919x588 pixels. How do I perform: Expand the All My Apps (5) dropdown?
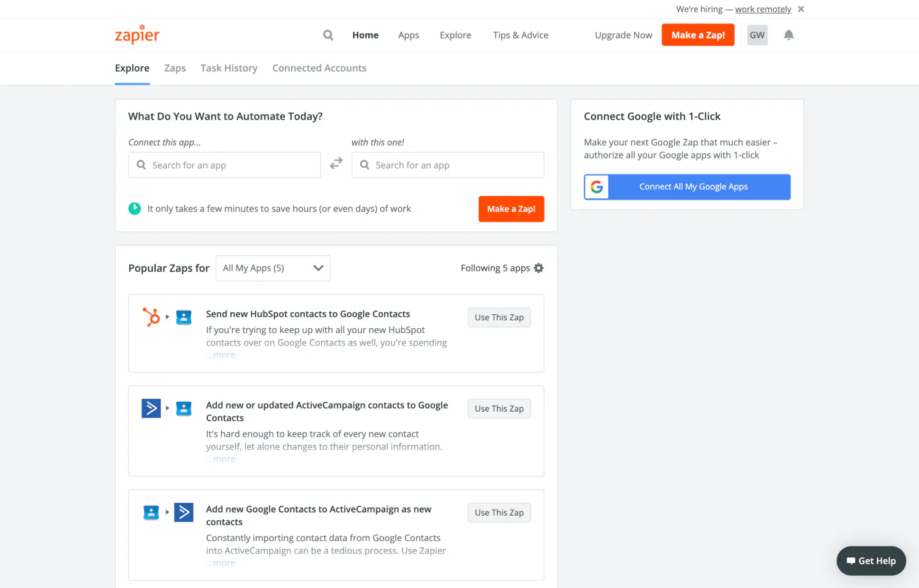coord(273,268)
